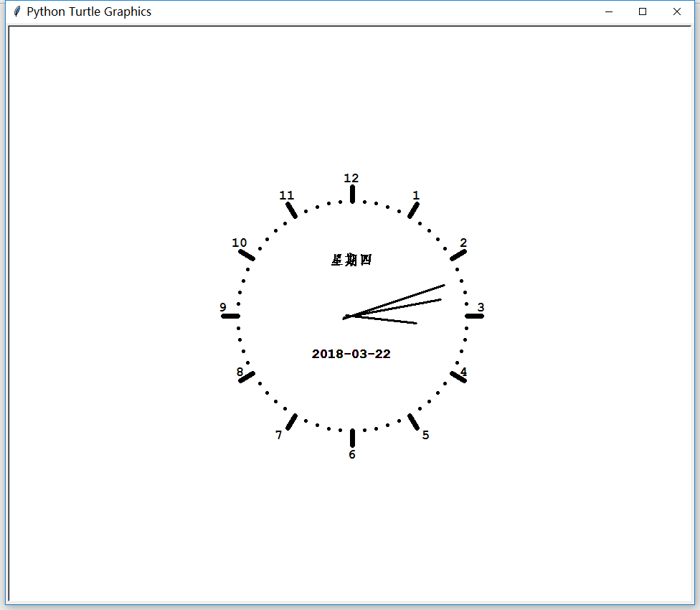
Task: Click the clock numeral 3
Action: [x=481, y=307]
